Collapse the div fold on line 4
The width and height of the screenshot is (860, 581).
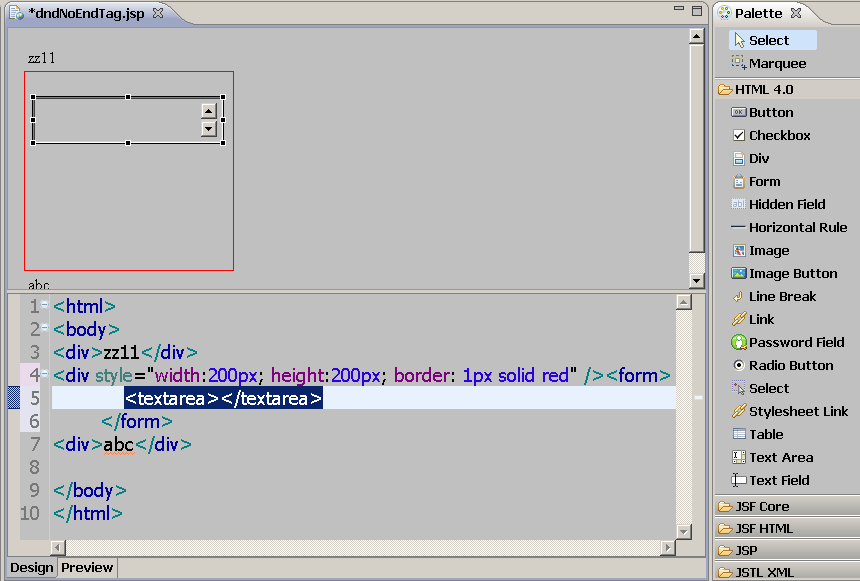[45, 374]
